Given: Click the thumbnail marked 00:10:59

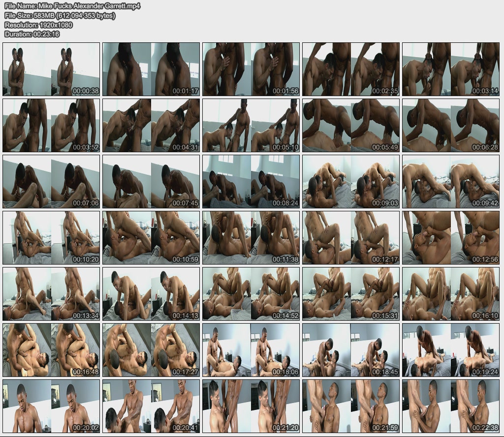Looking at the screenshot, I should click(151, 237).
